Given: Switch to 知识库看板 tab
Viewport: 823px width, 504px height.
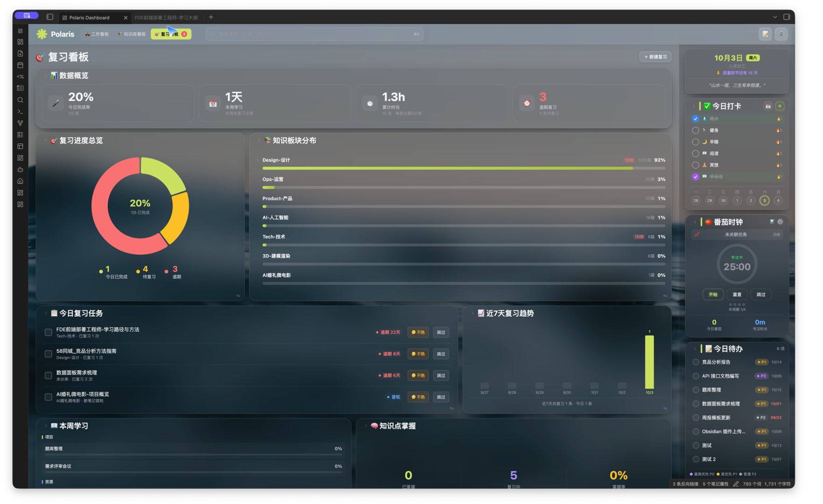Looking at the screenshot, I should pyautogui.click(x=132, y=34).
